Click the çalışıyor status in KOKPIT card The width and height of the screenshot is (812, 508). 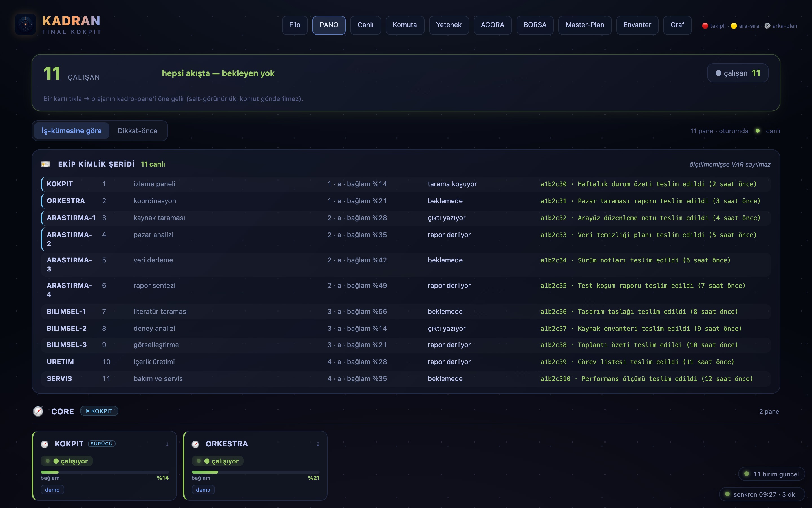67,461
